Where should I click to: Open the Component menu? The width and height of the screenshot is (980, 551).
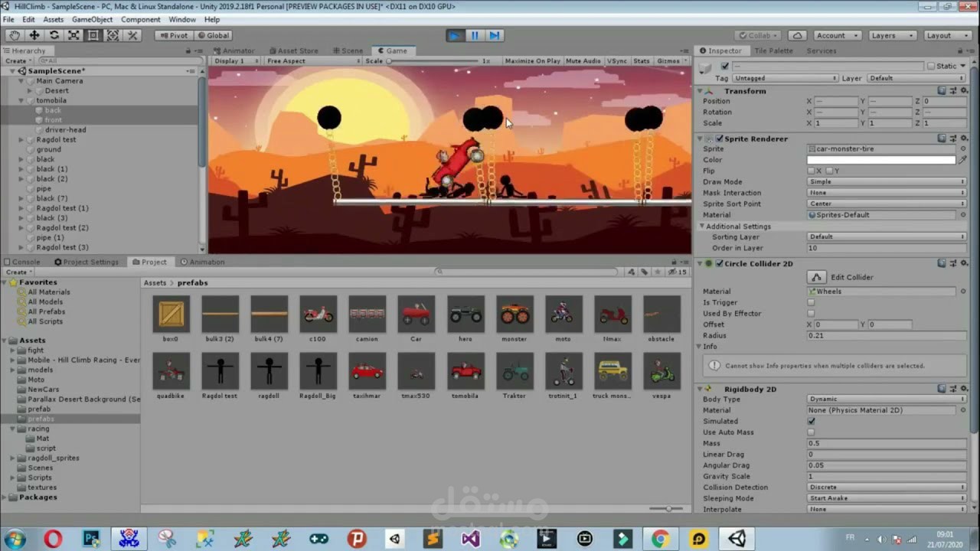coord(141,19)
